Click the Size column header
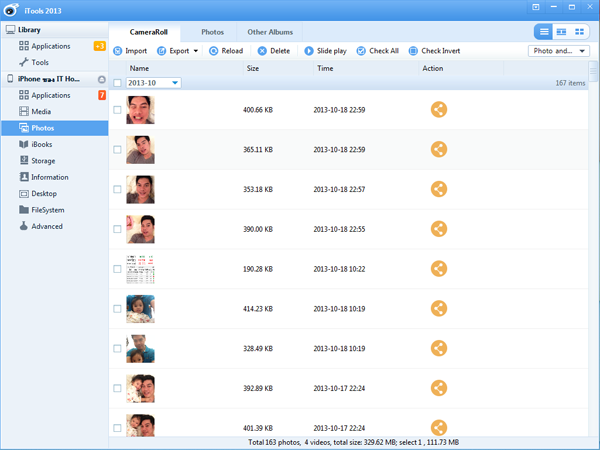600x450 pixels. click(253, 68)
